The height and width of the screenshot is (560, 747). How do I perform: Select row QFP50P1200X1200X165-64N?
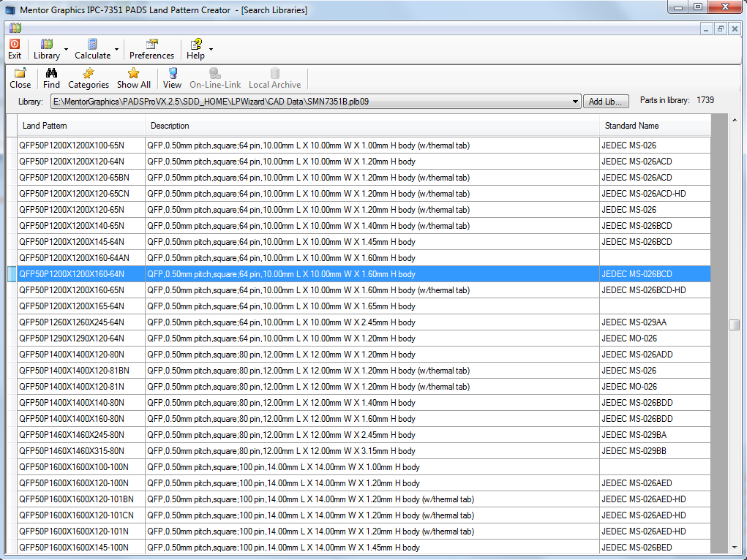click(364, 306)
